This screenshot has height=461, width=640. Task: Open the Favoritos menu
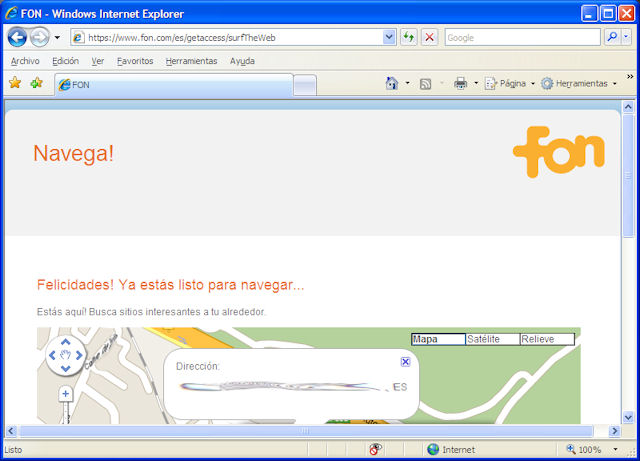click(x=135, y=61)
